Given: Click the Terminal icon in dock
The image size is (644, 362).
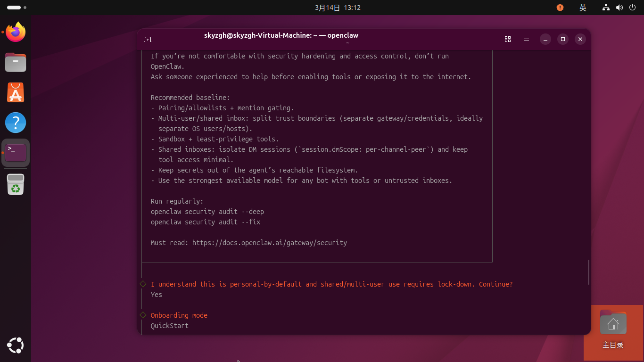Looking at the screenshot, I should click(16, 153).
